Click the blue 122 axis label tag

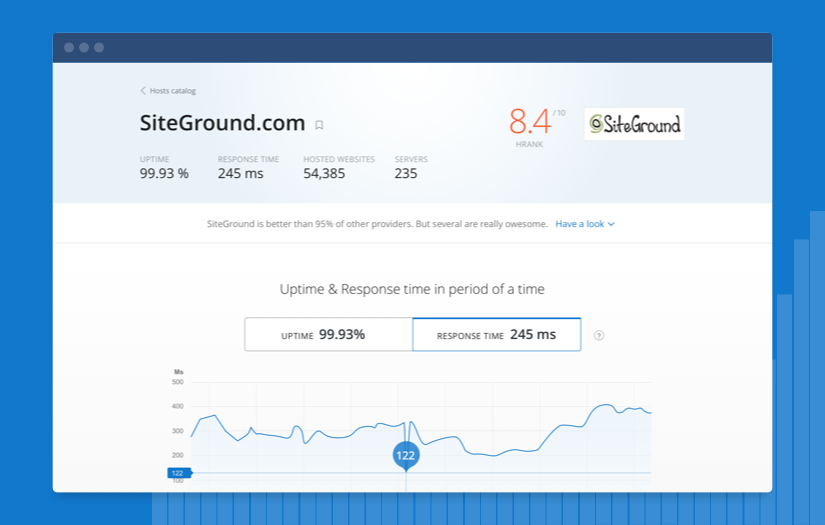pos(179,473)
